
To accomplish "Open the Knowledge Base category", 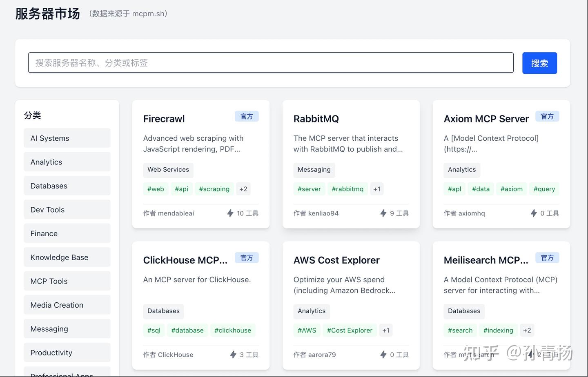I will tap(67, 257).
